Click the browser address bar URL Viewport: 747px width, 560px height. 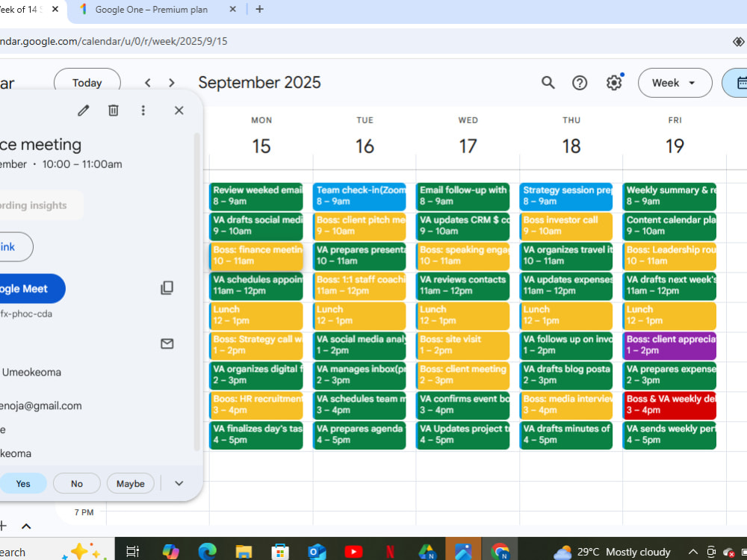tap(114, 41)
